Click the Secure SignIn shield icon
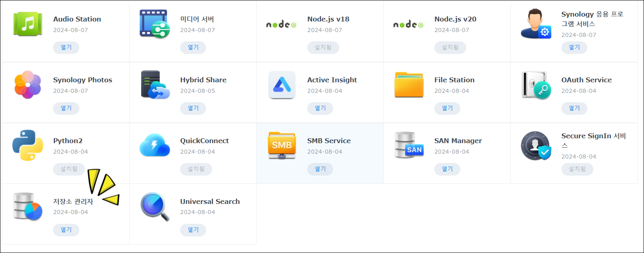 [x=536, y=146]
